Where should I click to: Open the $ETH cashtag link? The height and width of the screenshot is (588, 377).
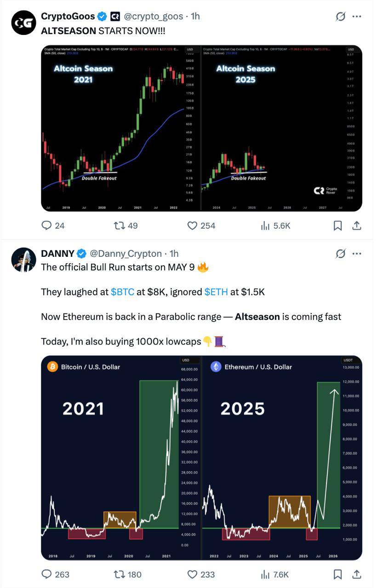[x=216, y=292]
